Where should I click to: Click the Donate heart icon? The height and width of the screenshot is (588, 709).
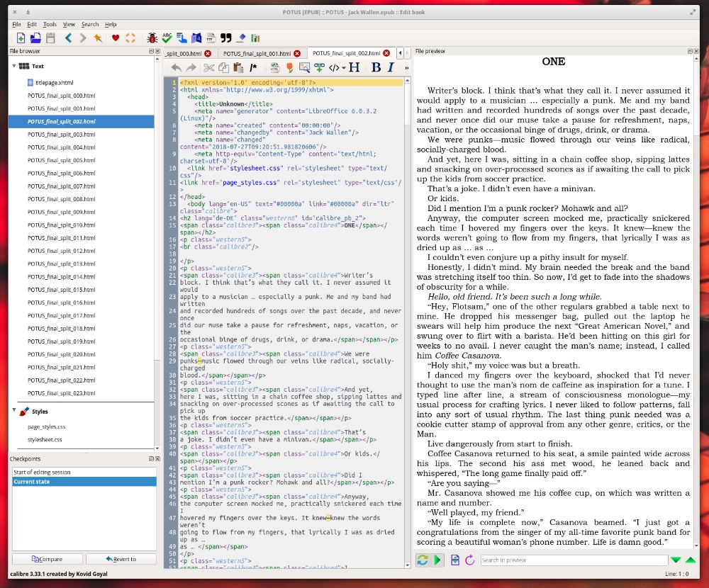click(115, 38)
